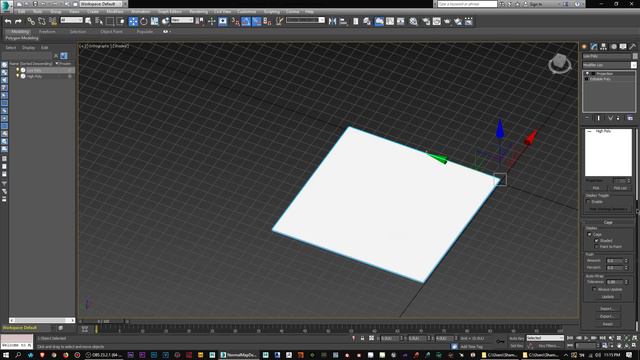Click the Redo arrow icon

tap(18, 21)
